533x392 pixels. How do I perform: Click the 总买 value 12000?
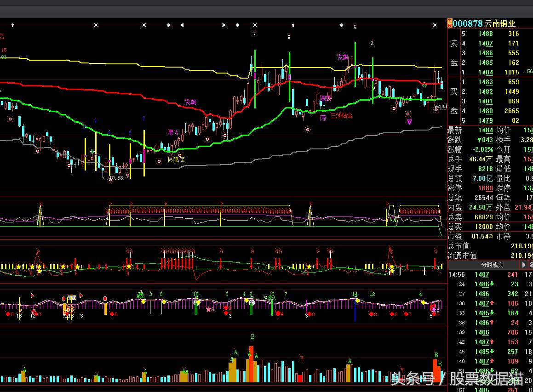[x=483, y=227]
